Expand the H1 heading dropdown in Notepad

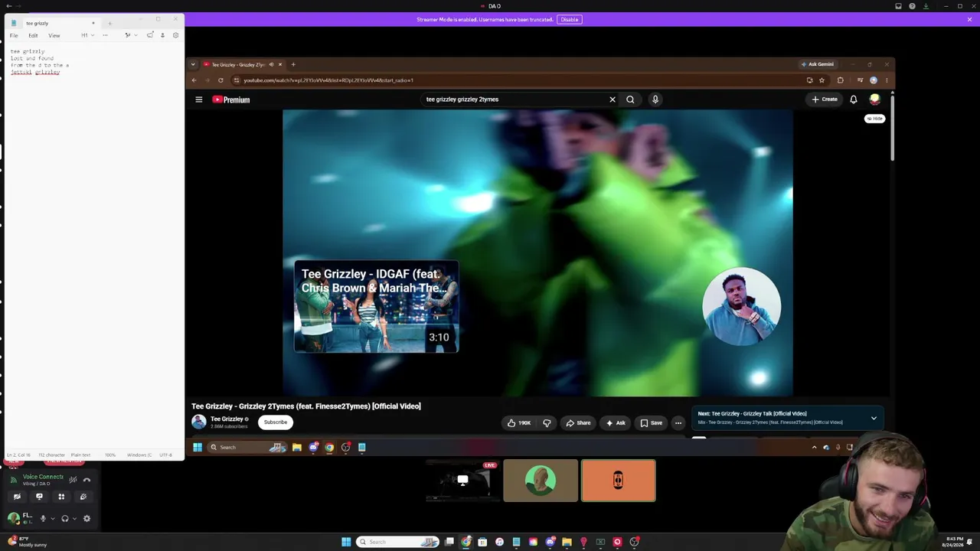click(x=87, y=35)
